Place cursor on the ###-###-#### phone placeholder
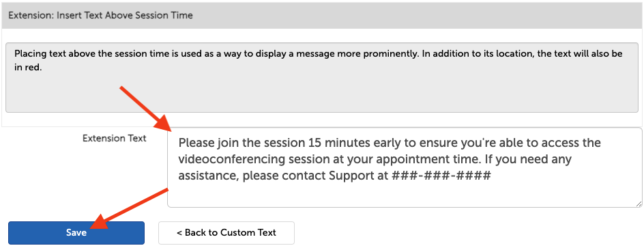This screenshot has width=644, height=248. [441, 176]
